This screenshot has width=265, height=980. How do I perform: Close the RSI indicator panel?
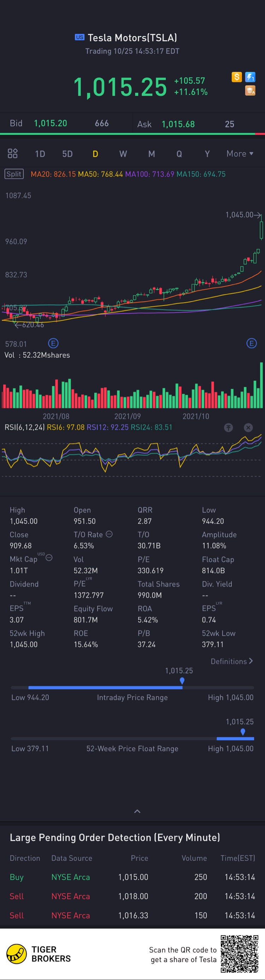pyautogui.click(x=248, y=428)
